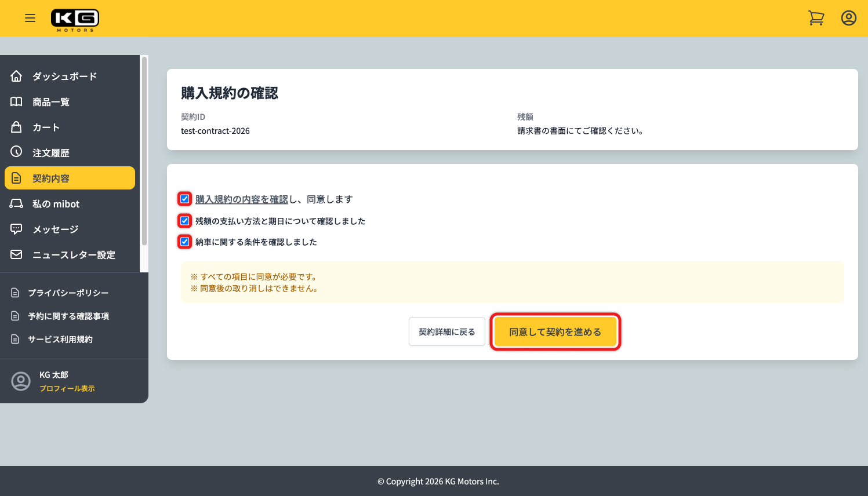Open the dashboard via the house icon
868x496 pixels.
coord(17,76)
